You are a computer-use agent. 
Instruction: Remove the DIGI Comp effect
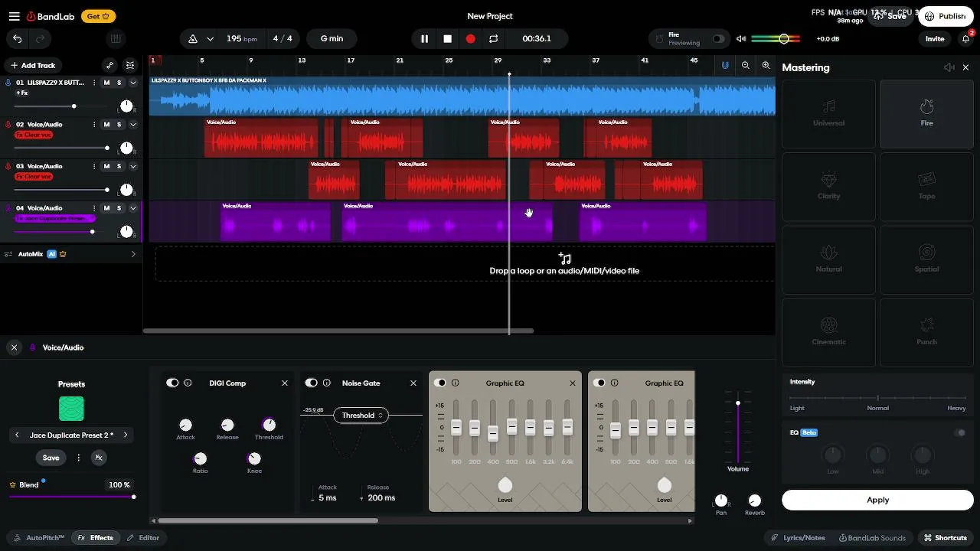(285, 383)
